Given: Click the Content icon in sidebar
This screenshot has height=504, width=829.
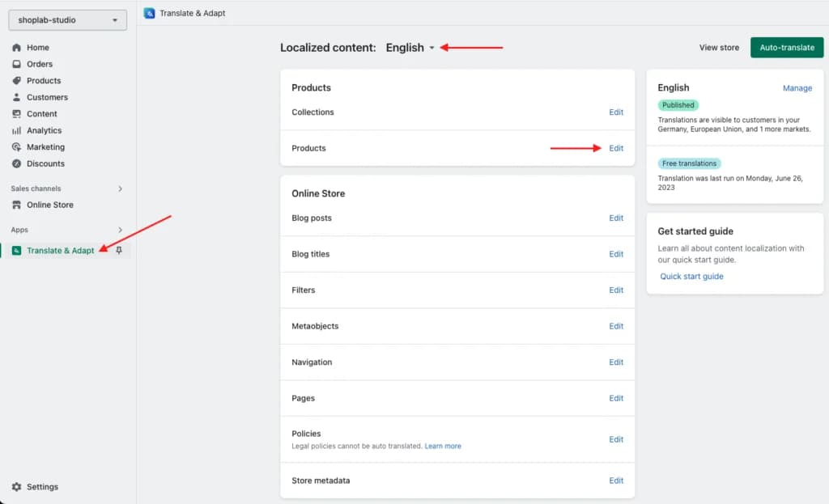Looking at the screenshot, I should [16, 113].
